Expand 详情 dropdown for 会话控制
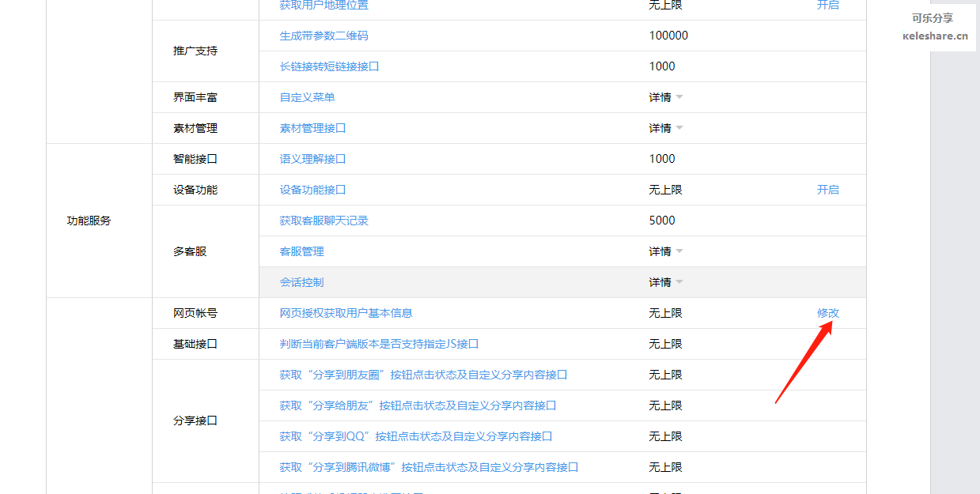 pyautogui.click(x=666, y=282)
